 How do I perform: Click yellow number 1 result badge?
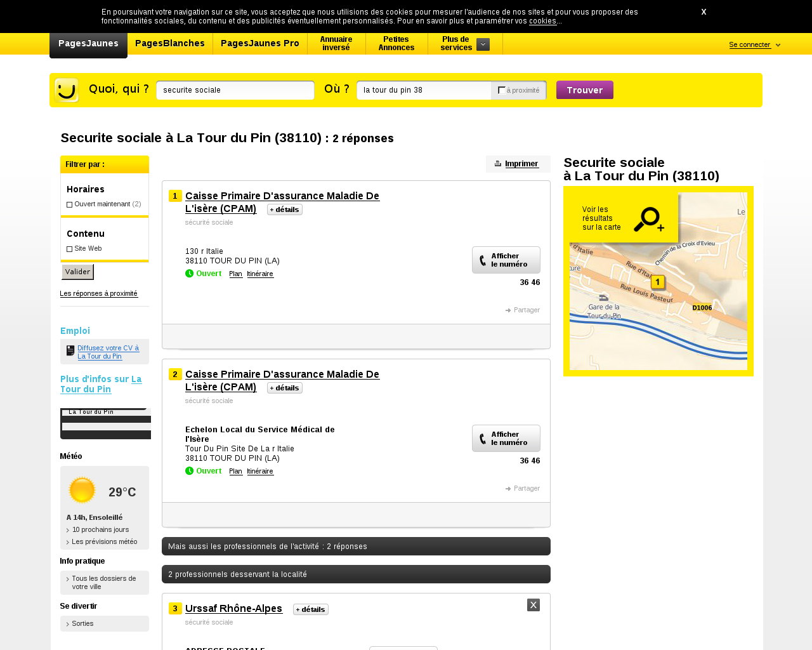[x=175, y=196]
